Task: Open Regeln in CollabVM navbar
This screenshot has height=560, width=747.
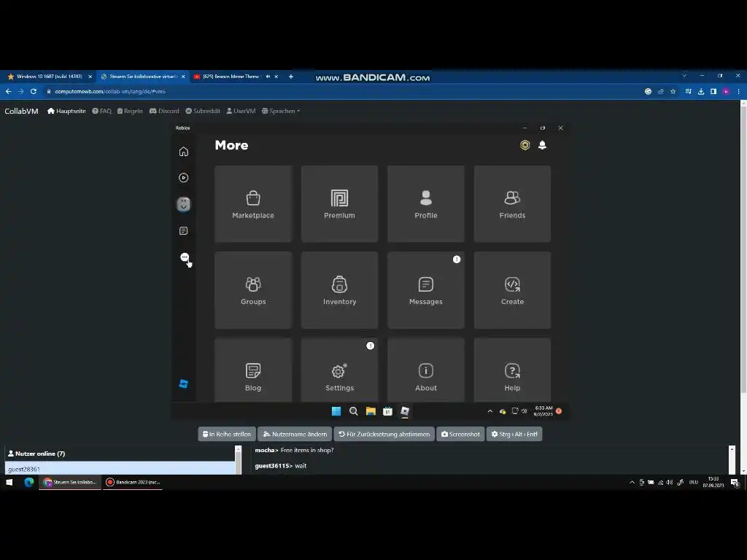Action: coord(130,111)
